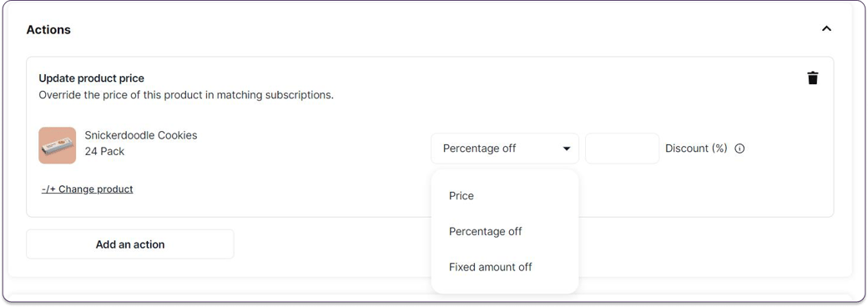Viewport: 868px width, 307px height.
Task: Click the Update product price title
Action: point(91,78)
